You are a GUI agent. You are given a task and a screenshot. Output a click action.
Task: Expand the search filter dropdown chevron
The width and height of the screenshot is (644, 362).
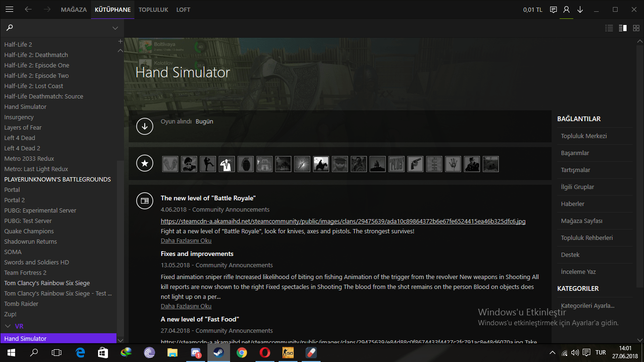115,28
